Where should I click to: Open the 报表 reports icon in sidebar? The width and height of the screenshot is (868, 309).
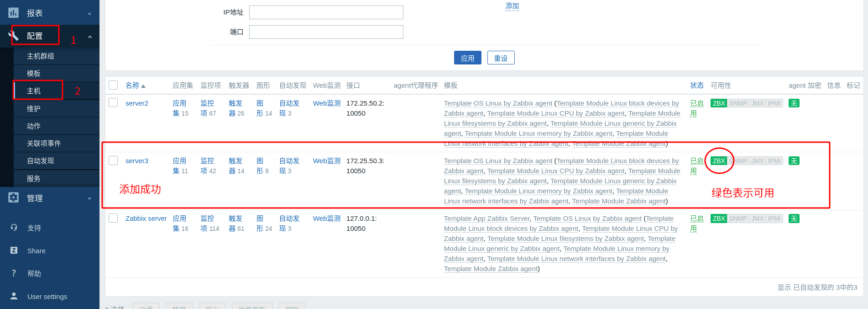[x=14, y=13]
